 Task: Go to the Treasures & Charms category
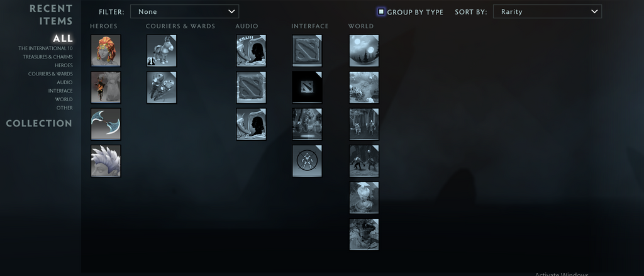[48, 57]
